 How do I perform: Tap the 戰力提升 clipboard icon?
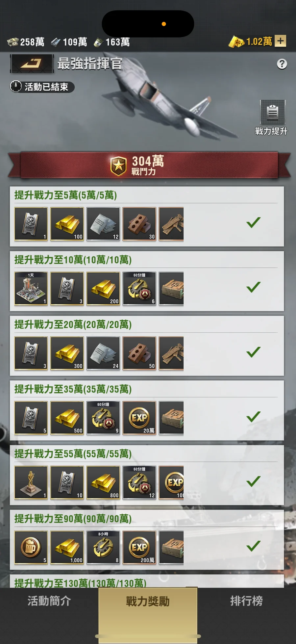click(x=273, y=112)
